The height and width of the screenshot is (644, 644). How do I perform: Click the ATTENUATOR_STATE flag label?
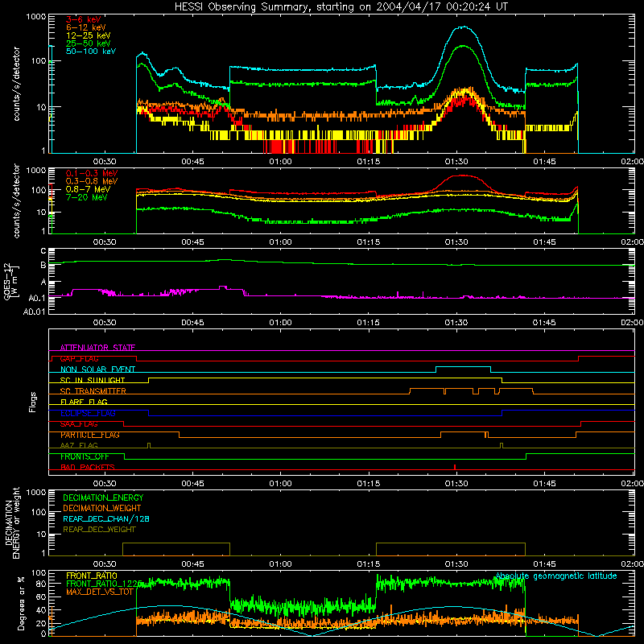tap(97, 348)
